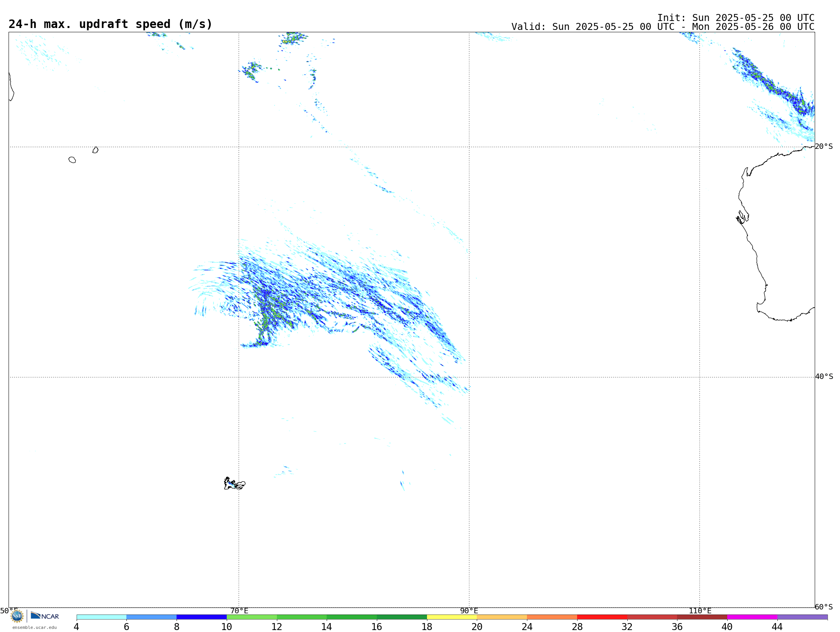
Task: Click the NCAR logo
Action: [45, 616]
